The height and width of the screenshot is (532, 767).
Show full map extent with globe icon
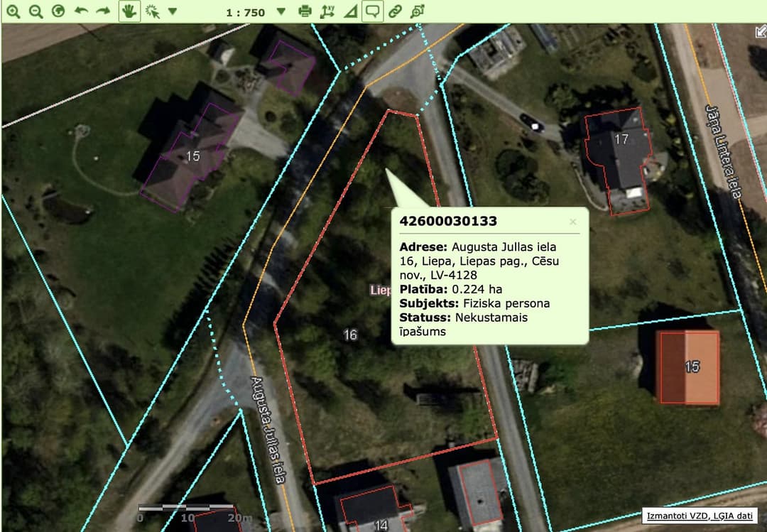[x=58, y=11]
